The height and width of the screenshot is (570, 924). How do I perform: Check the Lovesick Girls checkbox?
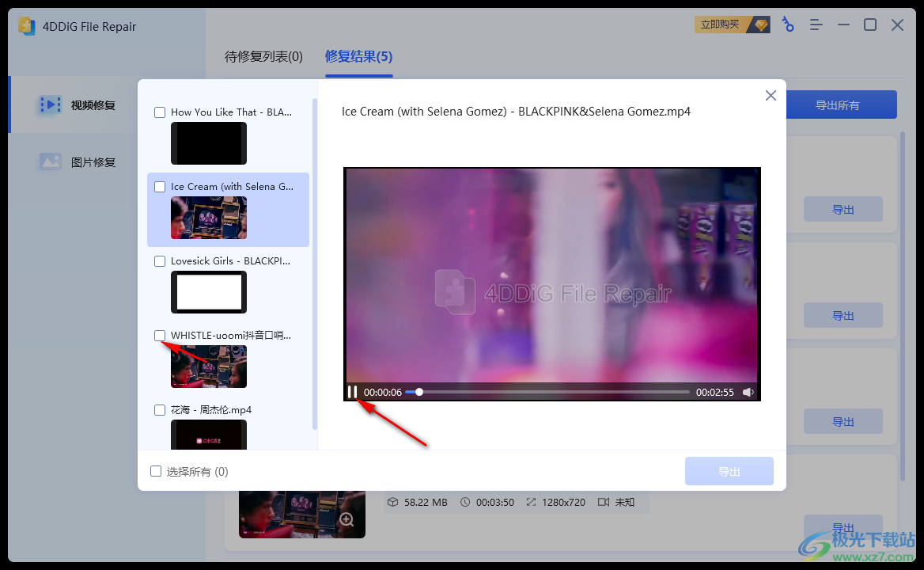[x=160, y=260]
